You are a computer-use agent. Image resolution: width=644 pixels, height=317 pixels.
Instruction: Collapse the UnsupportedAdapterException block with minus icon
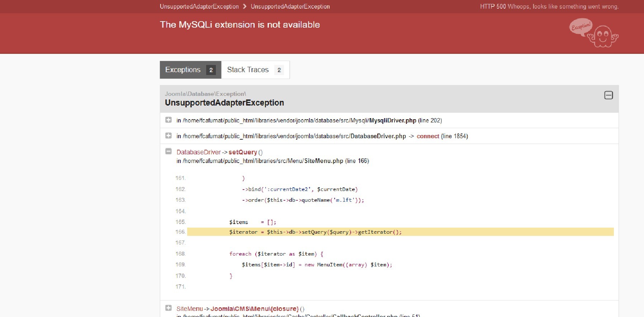609,95
